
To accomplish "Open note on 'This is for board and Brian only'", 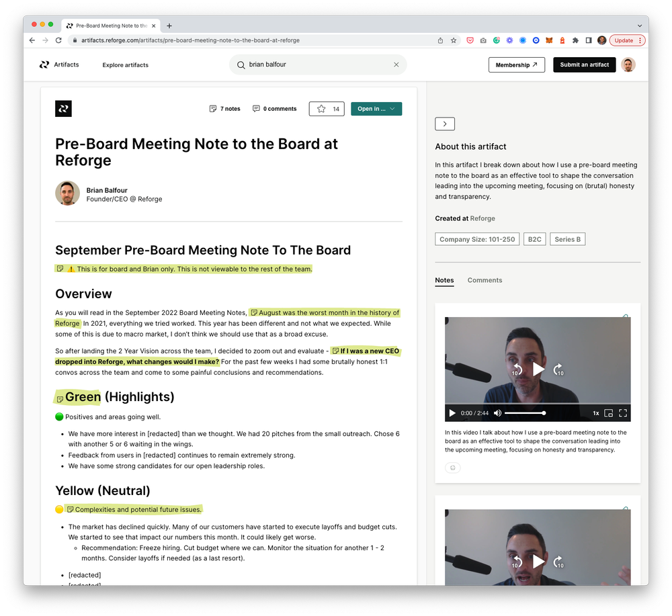I will coord(60,269).
